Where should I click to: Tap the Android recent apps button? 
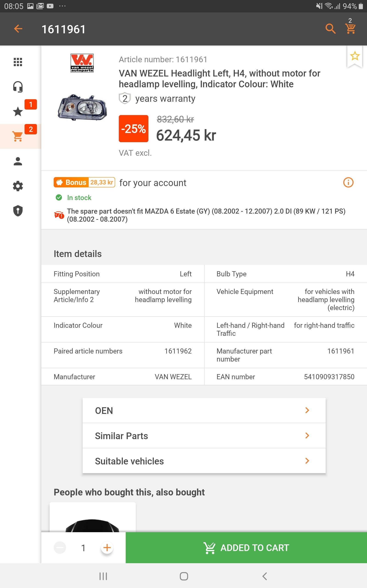coord(103,576)
